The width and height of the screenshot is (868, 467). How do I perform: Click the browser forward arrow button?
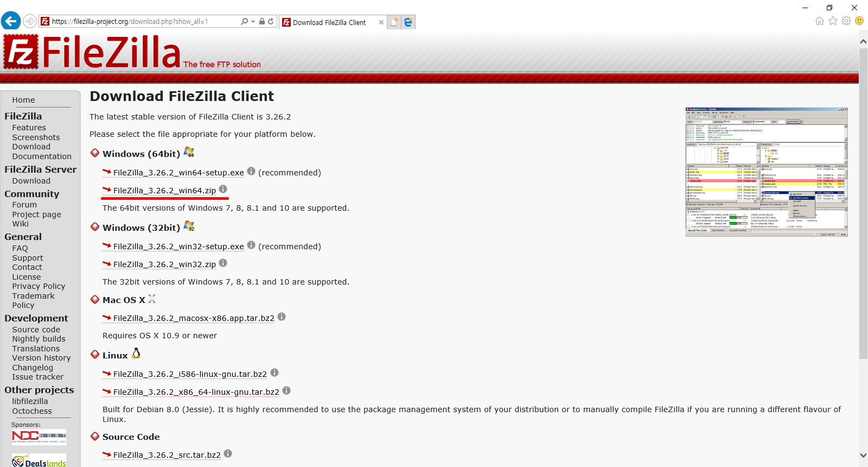tap(30, 21)
